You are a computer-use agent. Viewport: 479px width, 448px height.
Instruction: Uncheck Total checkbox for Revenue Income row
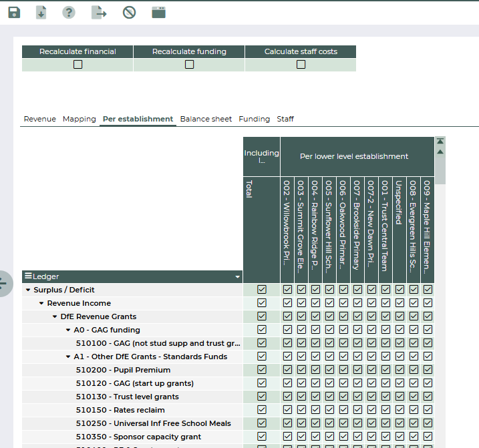pos(262,303)
